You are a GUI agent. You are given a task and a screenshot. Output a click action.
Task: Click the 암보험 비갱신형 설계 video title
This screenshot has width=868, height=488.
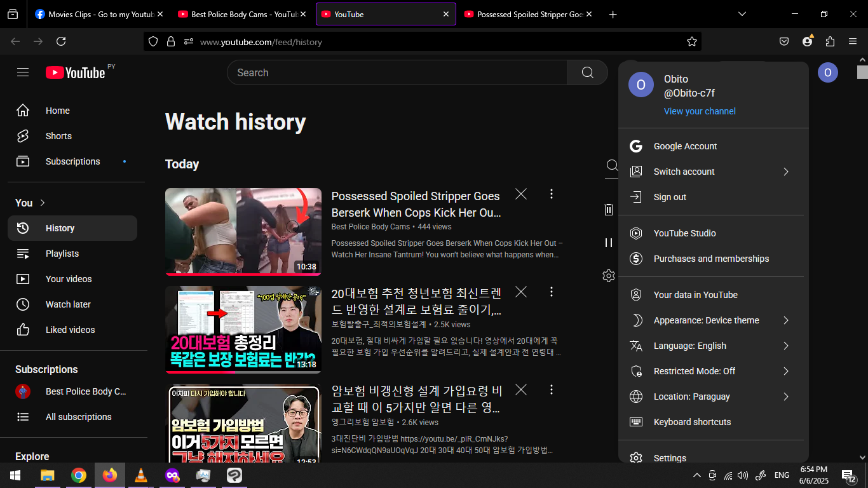click(417, 399)
